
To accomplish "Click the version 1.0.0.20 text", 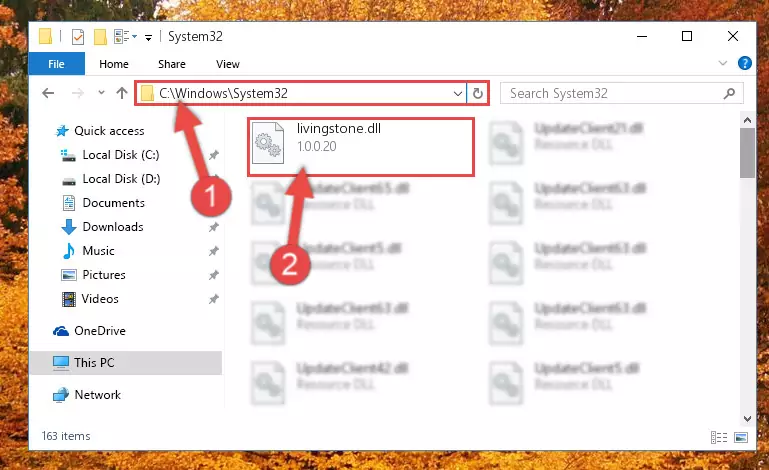I will pos(316,146).
